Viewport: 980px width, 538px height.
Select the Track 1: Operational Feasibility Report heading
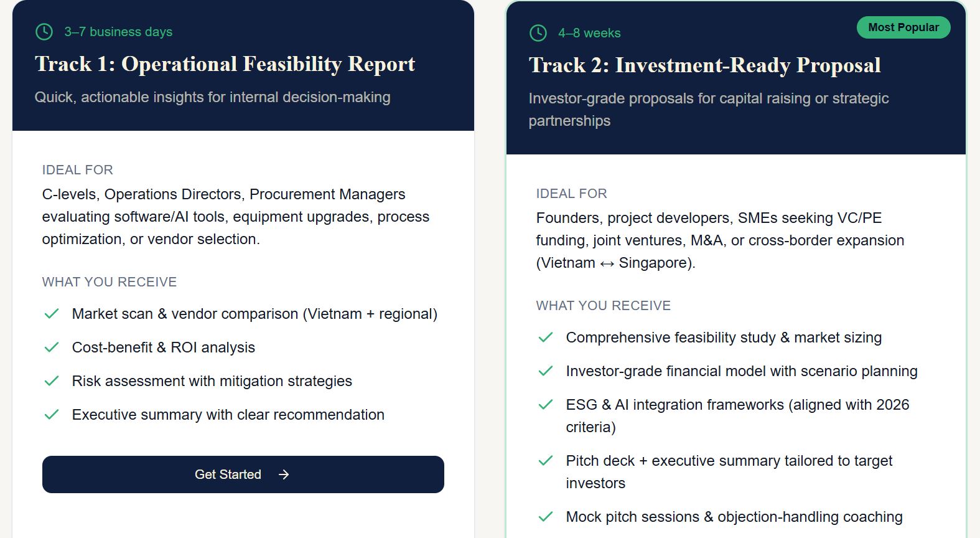pos(225,64)
